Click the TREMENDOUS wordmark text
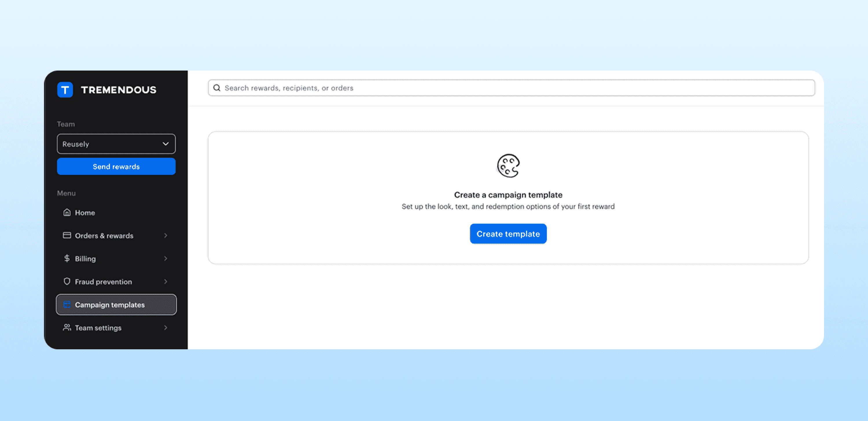868x421 pixels. coord(119,90)
